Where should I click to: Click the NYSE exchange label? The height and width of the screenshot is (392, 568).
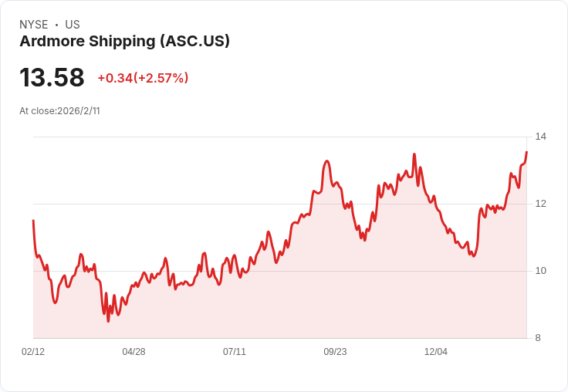tap(34, 25)
